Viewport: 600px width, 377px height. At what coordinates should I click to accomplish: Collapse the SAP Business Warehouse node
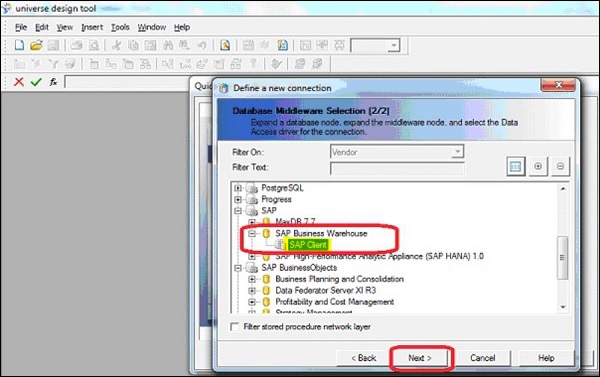[x=252, y=233]
